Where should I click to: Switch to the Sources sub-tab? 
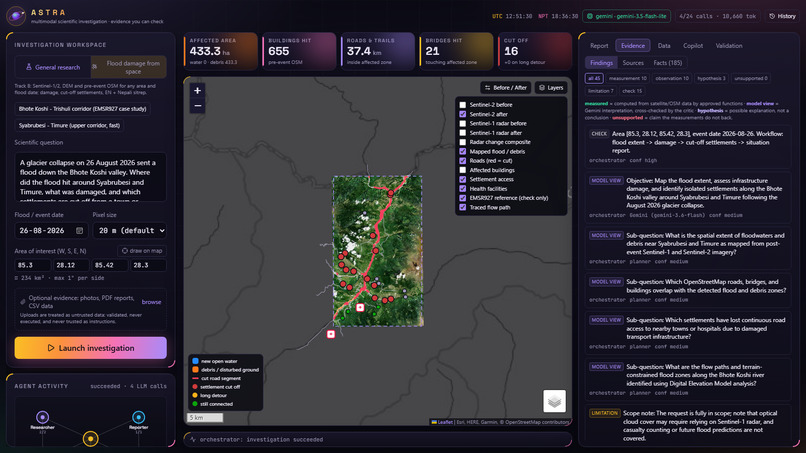(633, 63)
